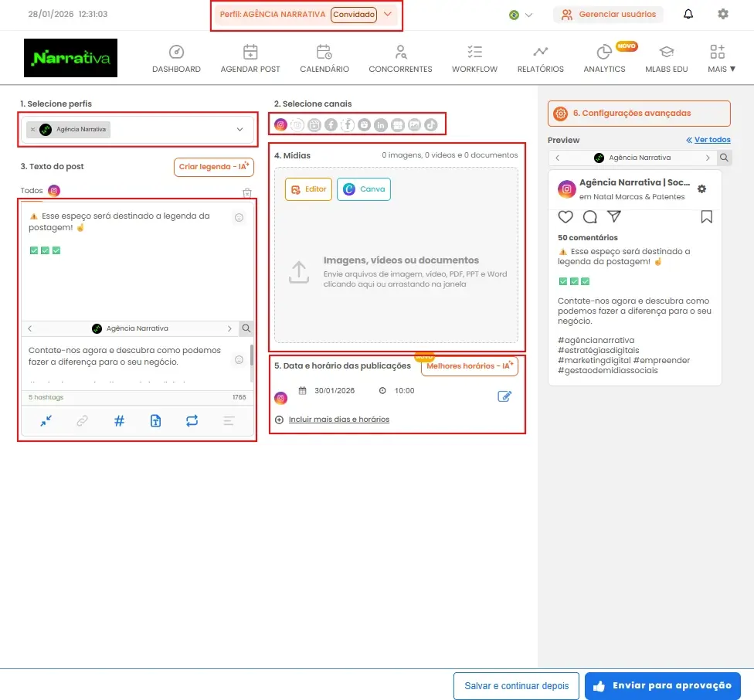Go to previous profile in Preview bar
The width and height of the screenshot is (754, 700).
pyautogui.click(x=557, y=158)
